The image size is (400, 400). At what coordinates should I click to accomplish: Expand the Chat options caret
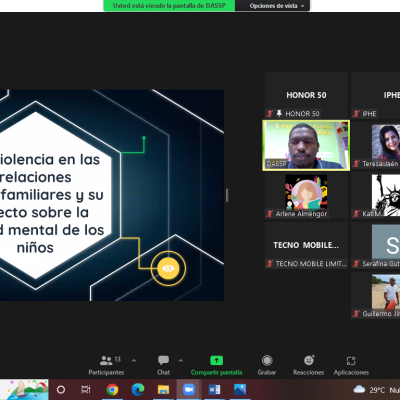(181, 360)
